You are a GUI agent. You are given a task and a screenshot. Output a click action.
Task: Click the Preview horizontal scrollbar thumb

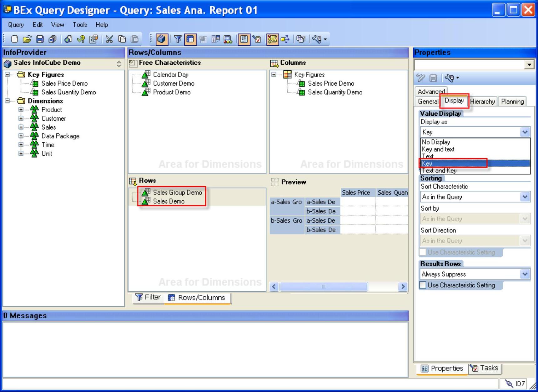click(x=324, y=286)
